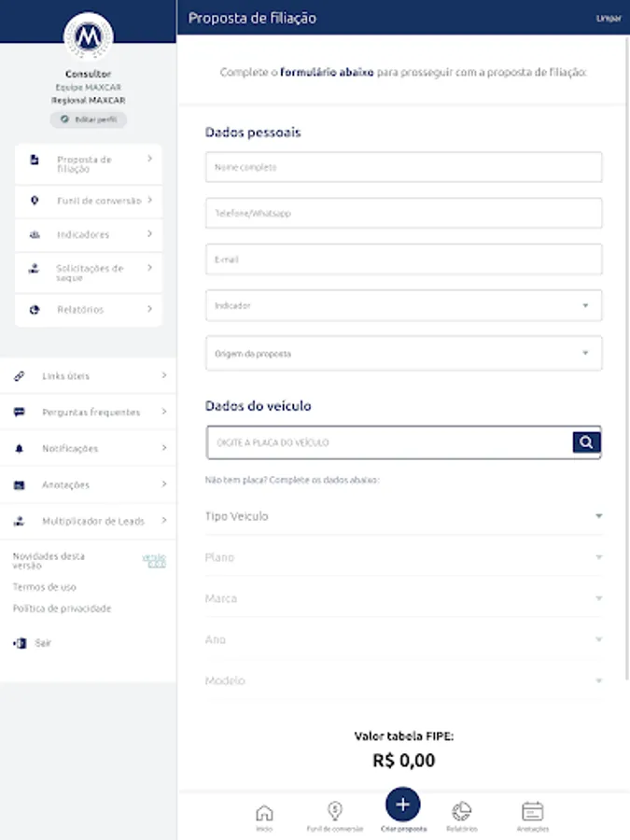
Task: Focus the Telefone/Whatsapp field
Action: click(403, 214)
